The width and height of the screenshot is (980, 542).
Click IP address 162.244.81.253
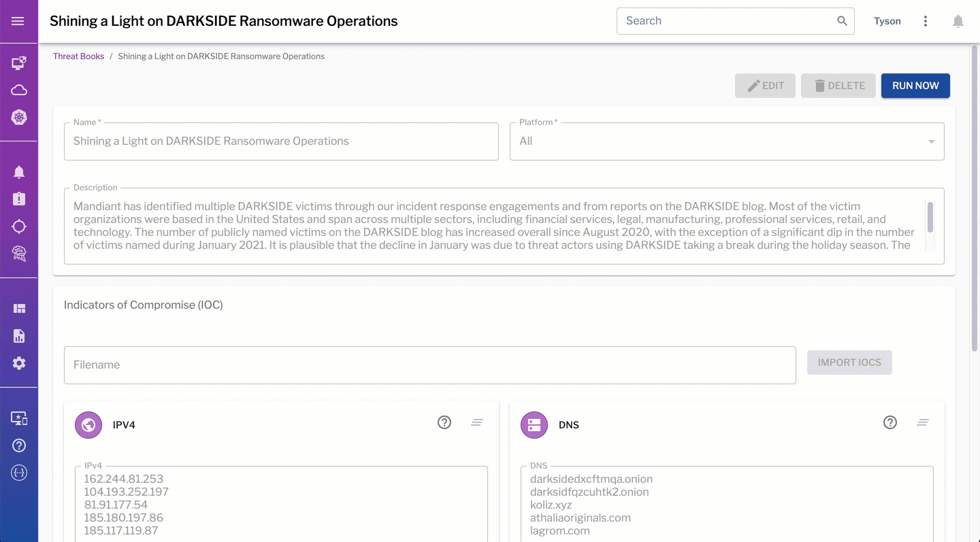(124, 479)
